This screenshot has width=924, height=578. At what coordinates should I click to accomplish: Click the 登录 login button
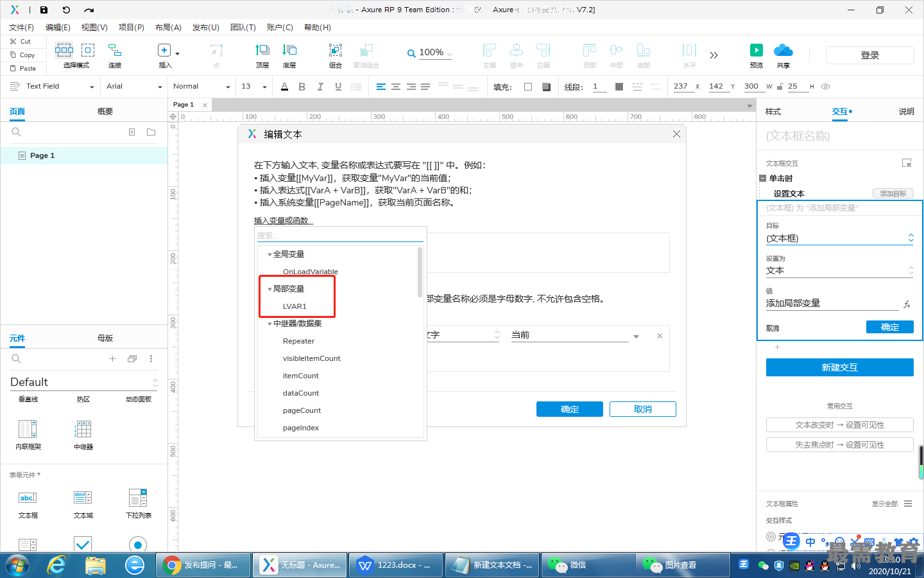click(870, 55)
